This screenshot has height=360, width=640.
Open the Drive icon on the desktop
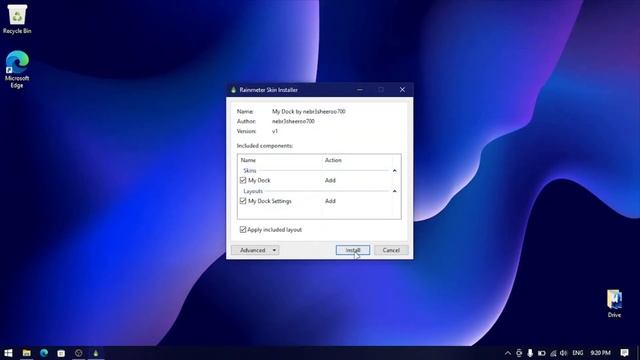[614, 303]
